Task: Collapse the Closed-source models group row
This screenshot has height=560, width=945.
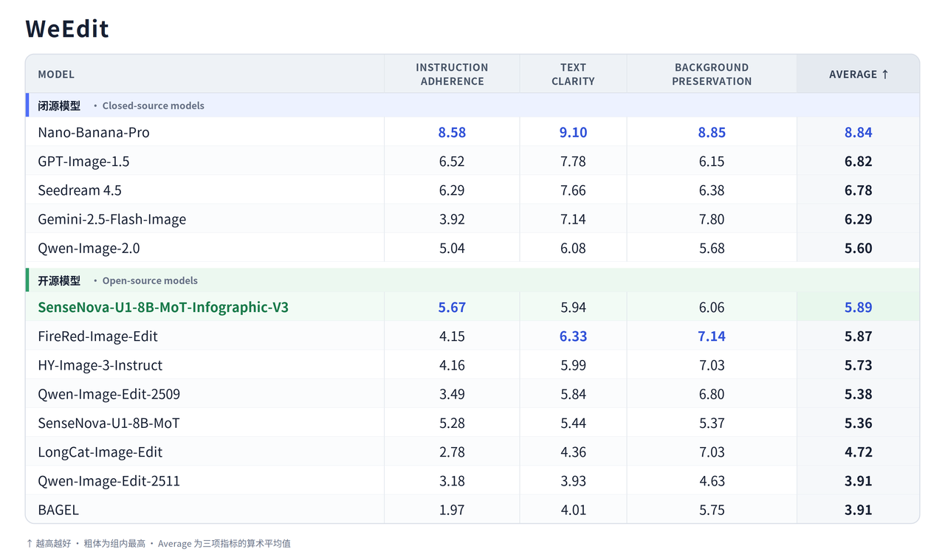Action: click(472, 106)
